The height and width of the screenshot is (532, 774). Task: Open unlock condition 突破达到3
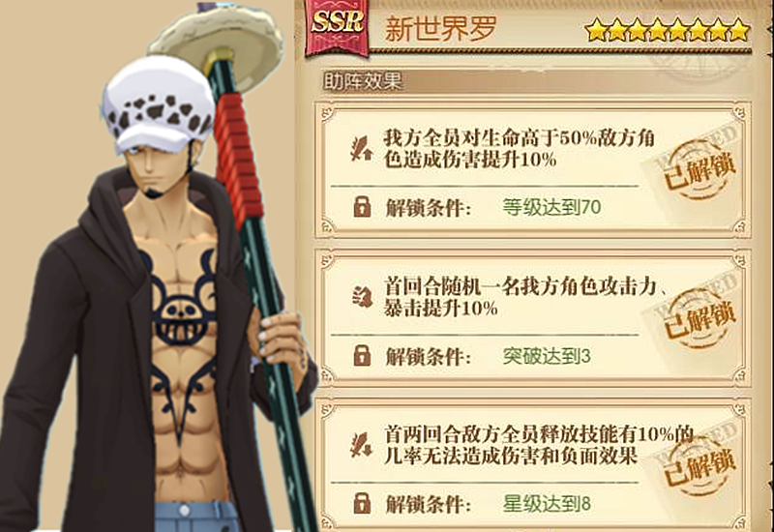547,356
